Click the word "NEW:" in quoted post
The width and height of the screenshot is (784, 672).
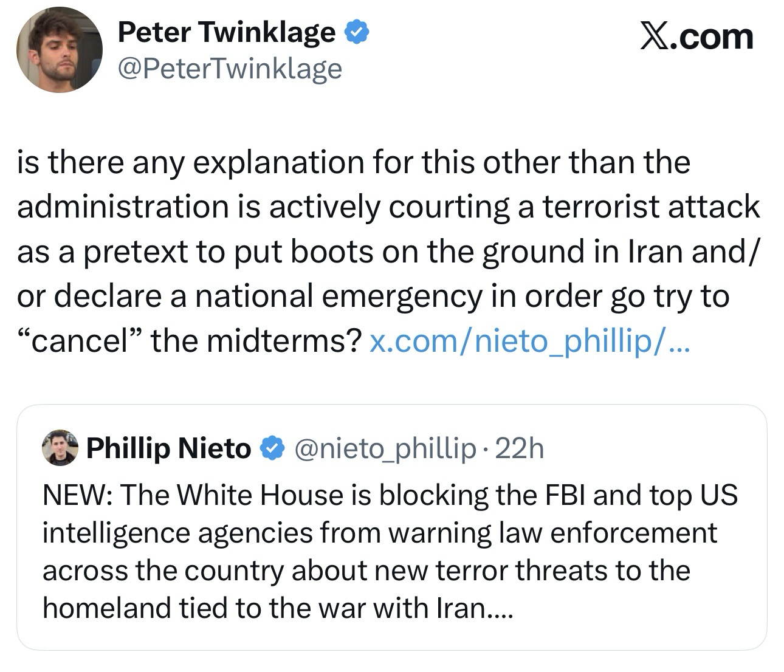click(77, 496)
